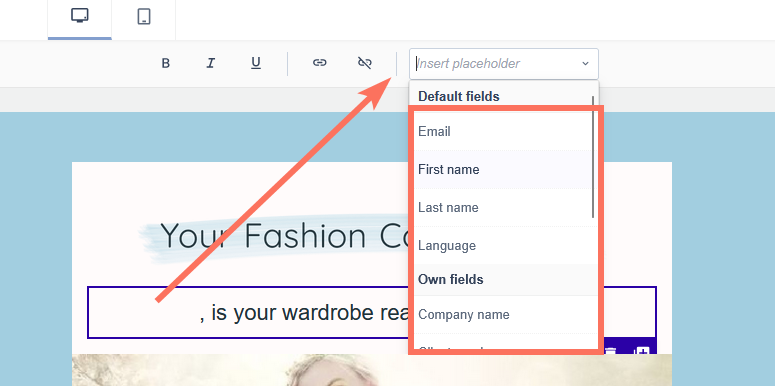This screenshot has height=386, width=775.
Task: Apply underline formatting
Action: (256, 63)
